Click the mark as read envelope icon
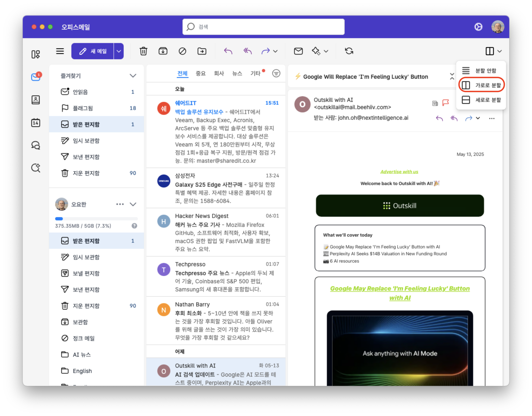Screen dimensions: 532x416 [298, 51]
